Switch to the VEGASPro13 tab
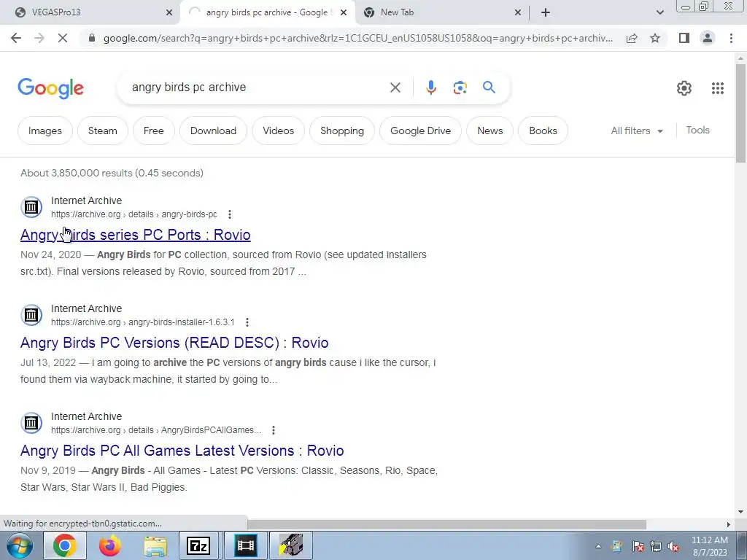The width and height of the screenshot is (747, 560). tap(90, 12)
